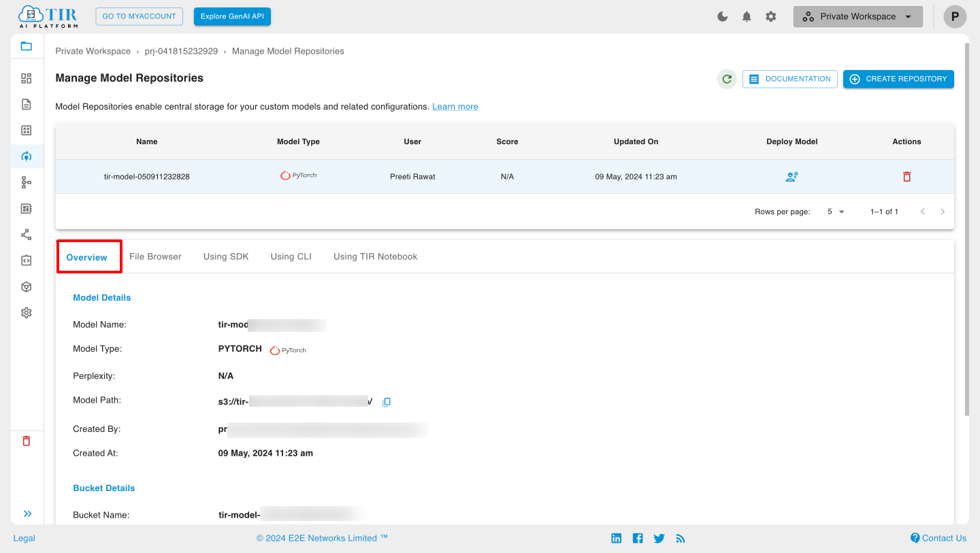Viewport: 980px width, 553px height.
Task: Open the cube package sidebar icon
Action: (x=27, y=287)
